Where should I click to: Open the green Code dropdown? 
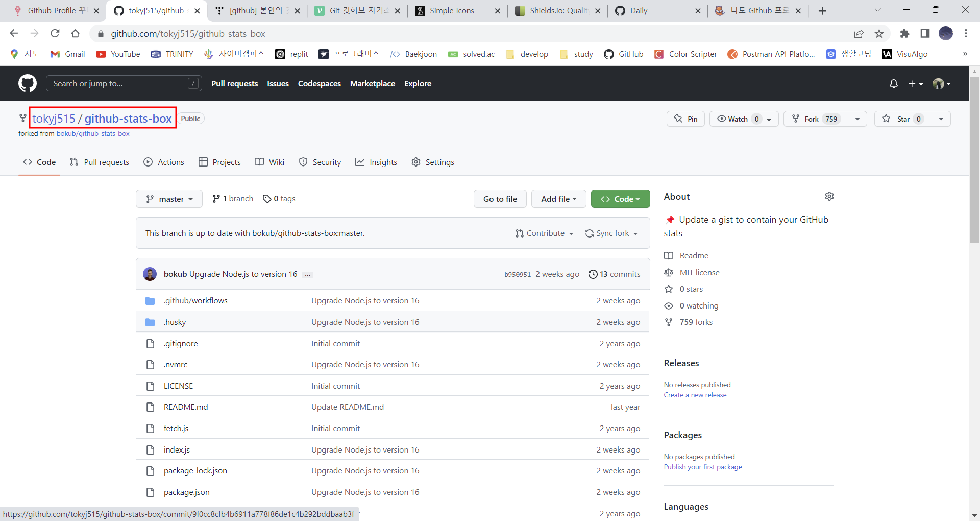point(620,199)
